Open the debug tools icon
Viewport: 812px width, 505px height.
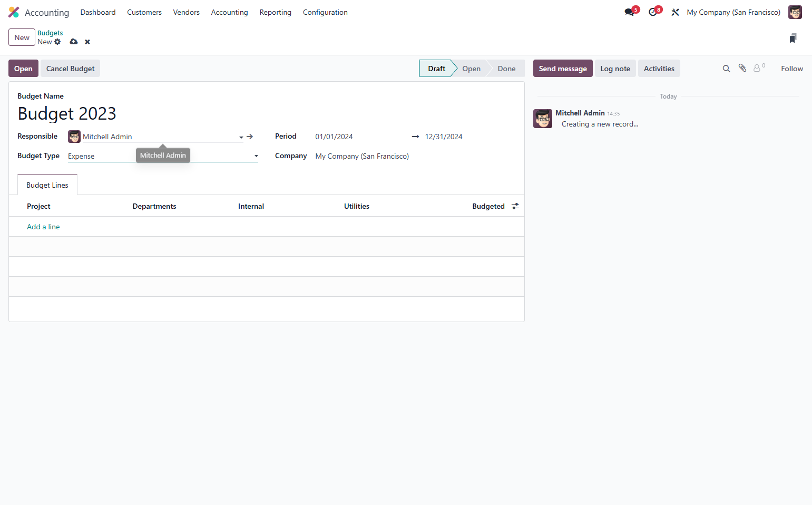pyautogui.click(x=675, y=12)
